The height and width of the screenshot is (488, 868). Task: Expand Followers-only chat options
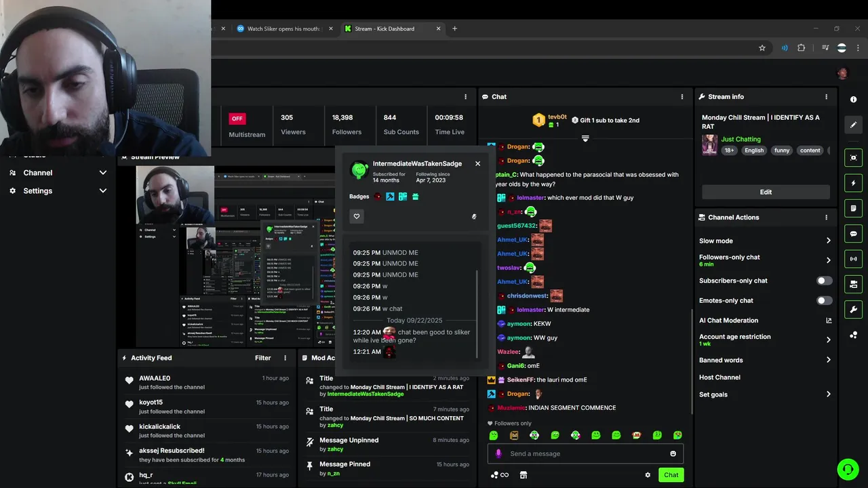[828, 260]
